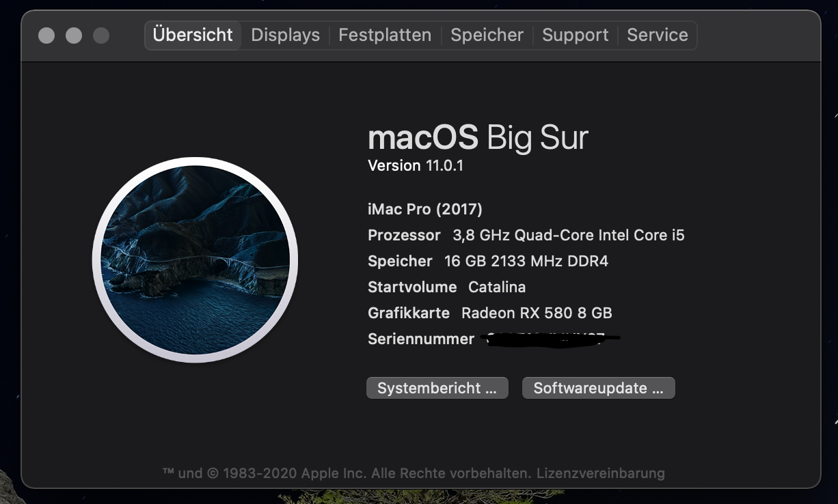Select the Festplatten tab
This screenshot has height=504, width=838.
(x=385, y=35)
